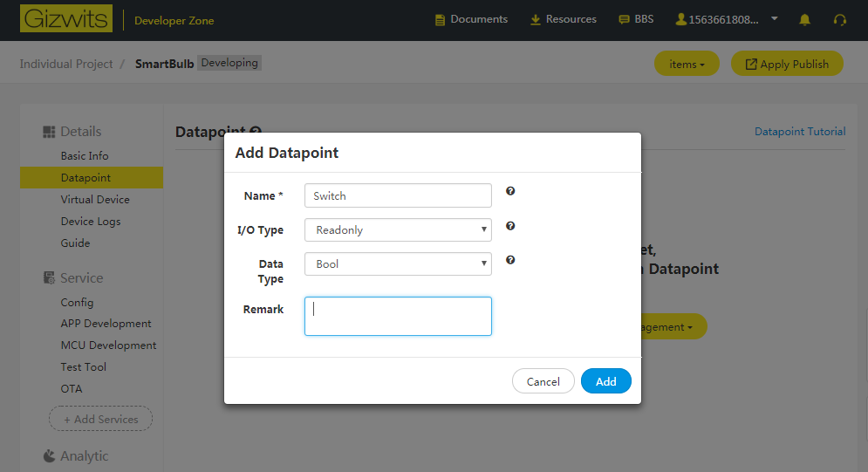Open Test Tool page
This screenshot has height=472, width=868.
click(x=83, y=366)
